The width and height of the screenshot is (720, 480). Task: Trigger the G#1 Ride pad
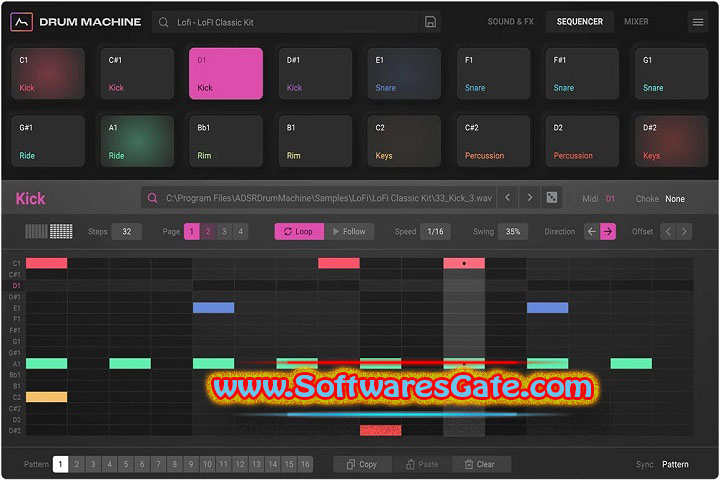[x=48, y=141]
